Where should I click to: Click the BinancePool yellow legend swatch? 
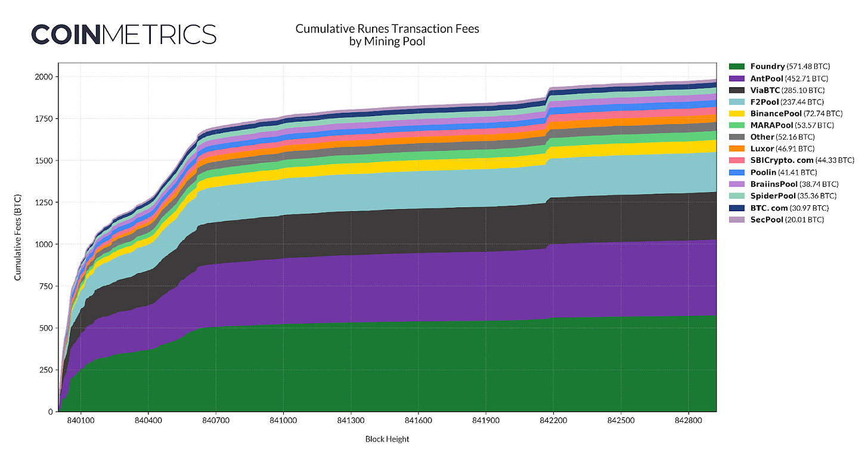736,113
